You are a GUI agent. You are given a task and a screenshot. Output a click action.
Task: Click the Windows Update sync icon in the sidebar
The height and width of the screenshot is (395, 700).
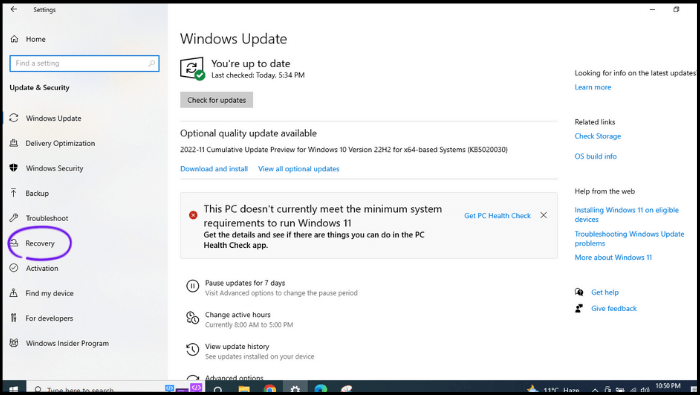14,118
